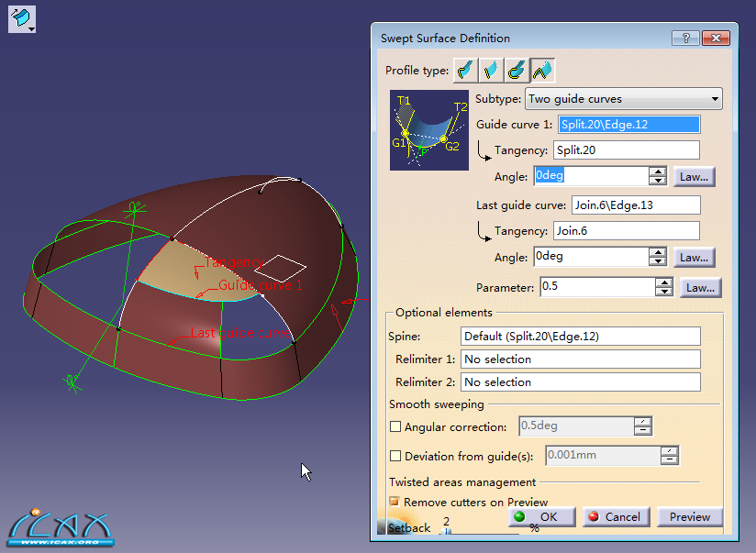The height and width of the screenshot is (553, 756).
Task: Click the help question mark button in the title bar
Action: click(x=684, y=39)
